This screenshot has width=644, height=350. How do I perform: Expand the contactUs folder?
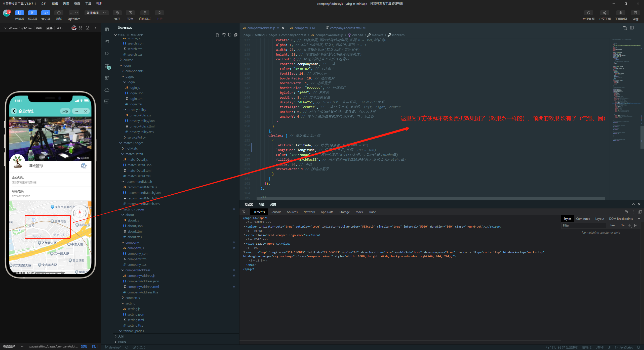coord(133,298)
